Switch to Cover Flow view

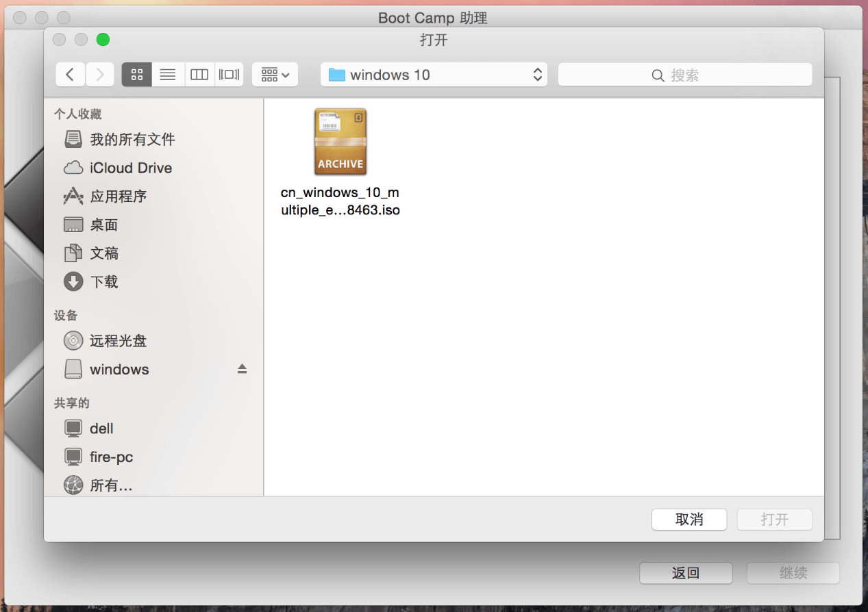coord(229,75)
